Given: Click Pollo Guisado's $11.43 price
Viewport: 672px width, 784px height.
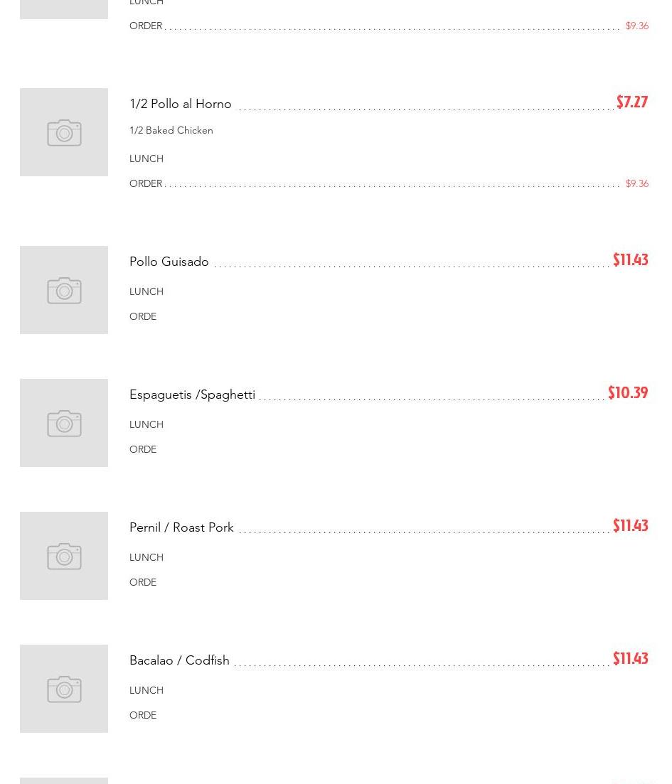Looking at the screenshot, I should (x=630, y=260).
